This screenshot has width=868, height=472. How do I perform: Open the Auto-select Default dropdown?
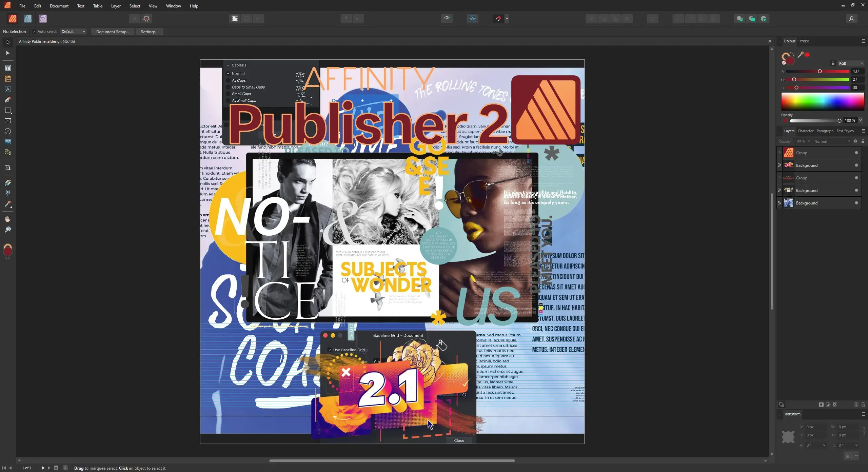(73, 32)
